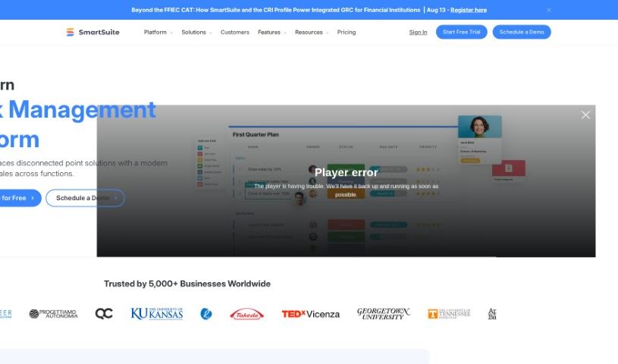Click the Georgetown University logo

pos(384,313)
